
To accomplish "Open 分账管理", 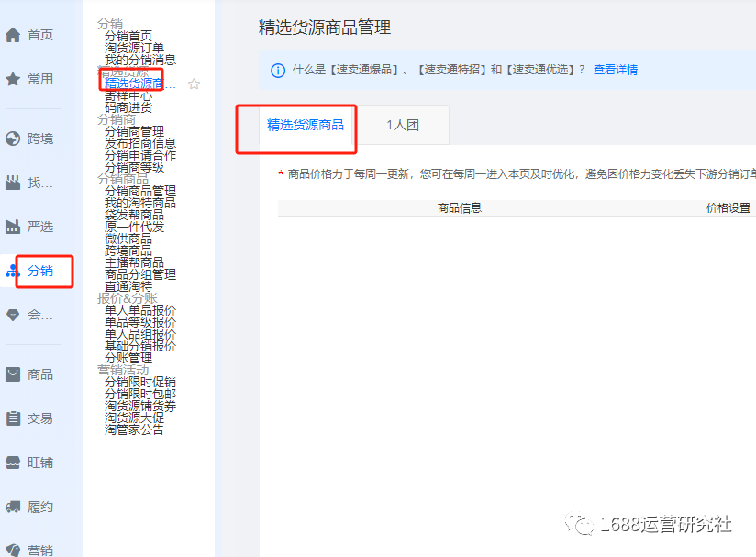I will click(128, 358).
